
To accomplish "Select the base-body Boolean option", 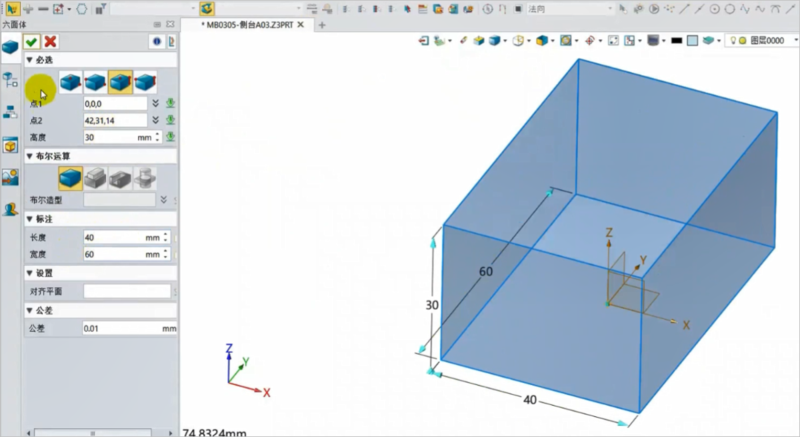I will click(x=71, y=178).
